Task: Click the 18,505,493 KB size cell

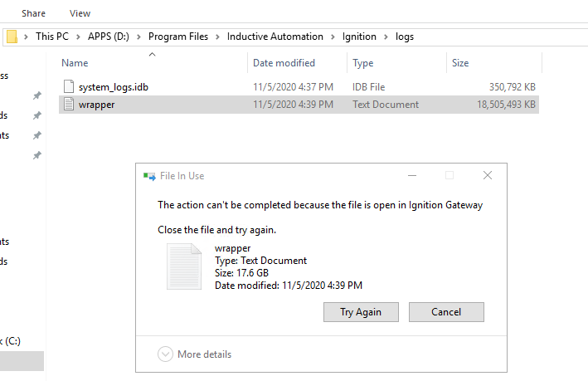Action: [x=506, y=105]
